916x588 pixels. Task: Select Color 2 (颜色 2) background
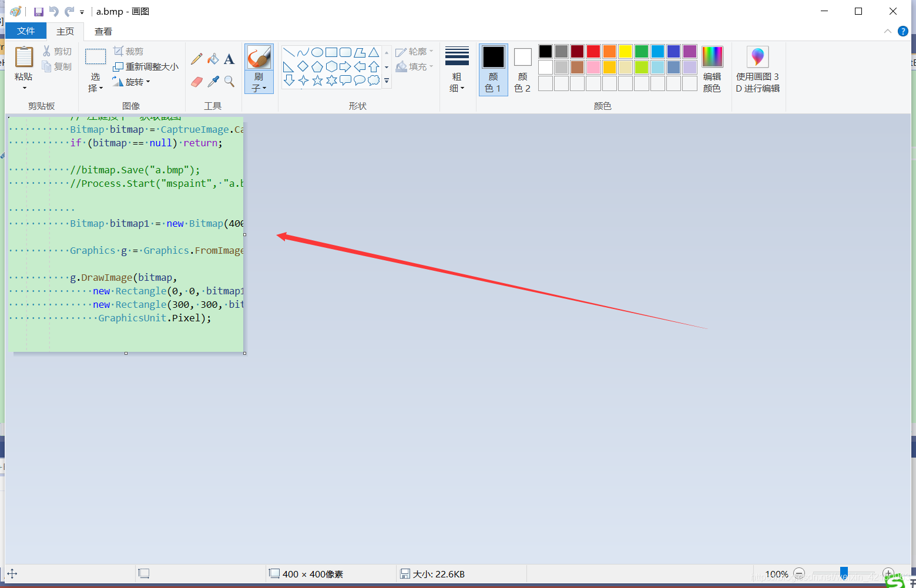point(522,69)
